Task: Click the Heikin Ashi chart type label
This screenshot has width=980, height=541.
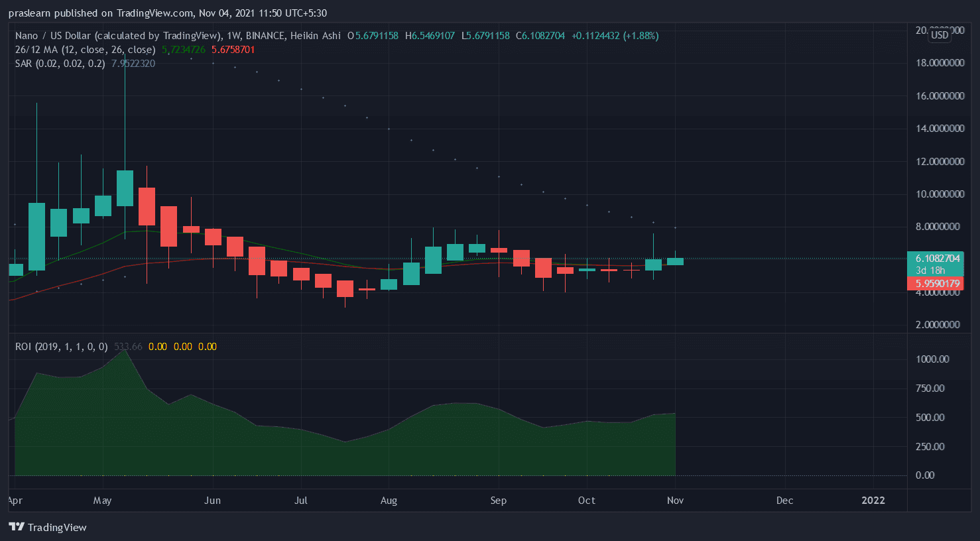Action: coord(316,36)
